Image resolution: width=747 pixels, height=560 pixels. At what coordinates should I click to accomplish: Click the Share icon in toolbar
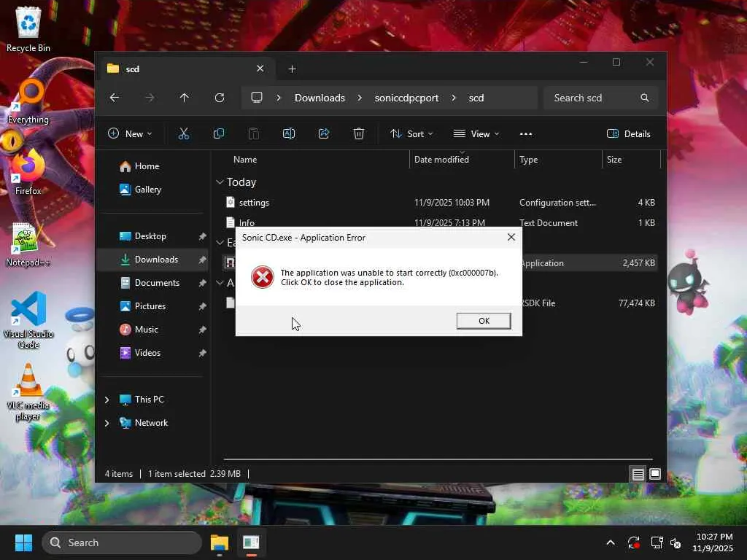324,134
